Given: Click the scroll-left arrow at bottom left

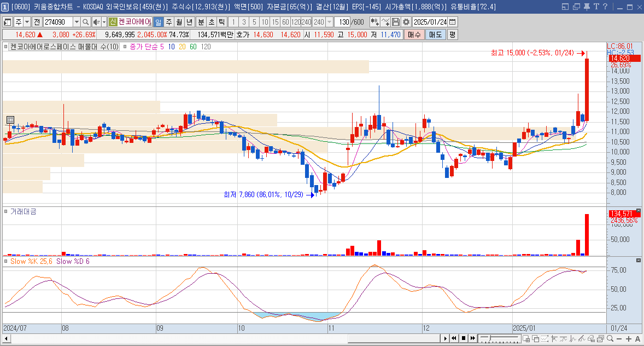Looking at the screenshot, I should tap(7, 338).
